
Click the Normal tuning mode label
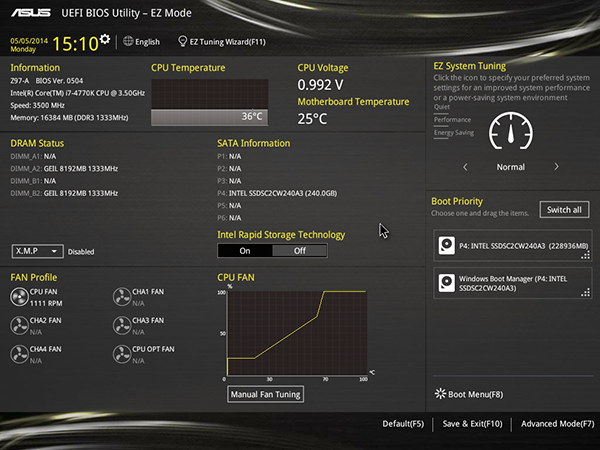(x=510, y=167)
